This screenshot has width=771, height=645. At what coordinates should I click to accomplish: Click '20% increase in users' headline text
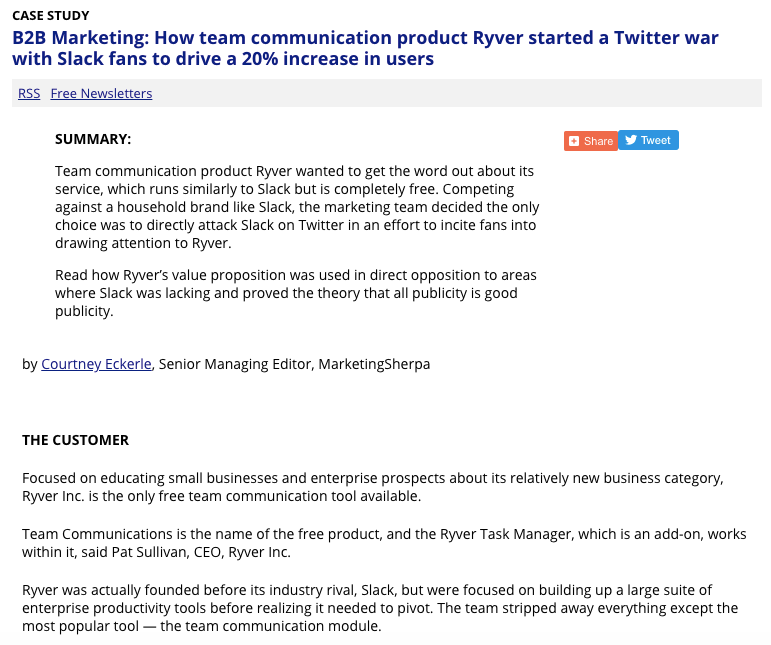click(338, 59)
